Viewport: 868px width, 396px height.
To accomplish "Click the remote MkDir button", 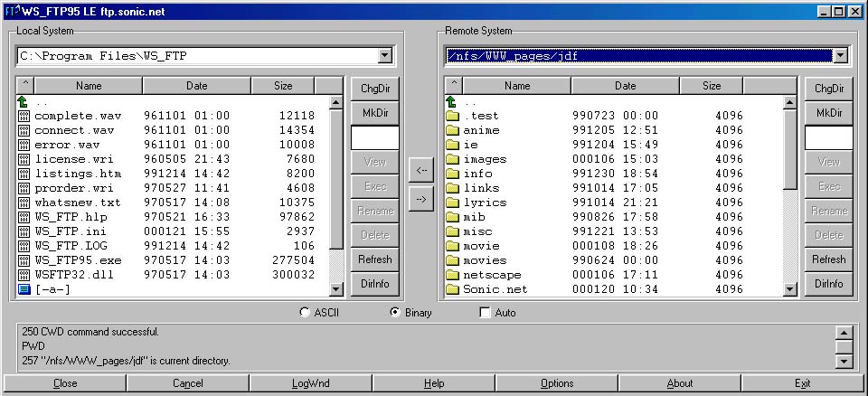I will coord(828,113).
